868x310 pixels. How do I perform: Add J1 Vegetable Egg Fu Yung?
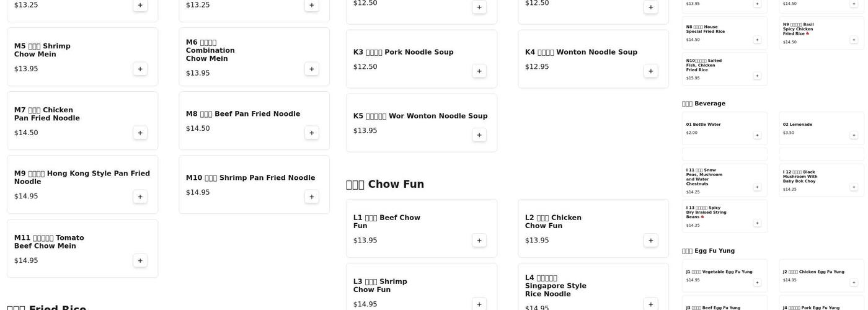(x=757, y=283)
